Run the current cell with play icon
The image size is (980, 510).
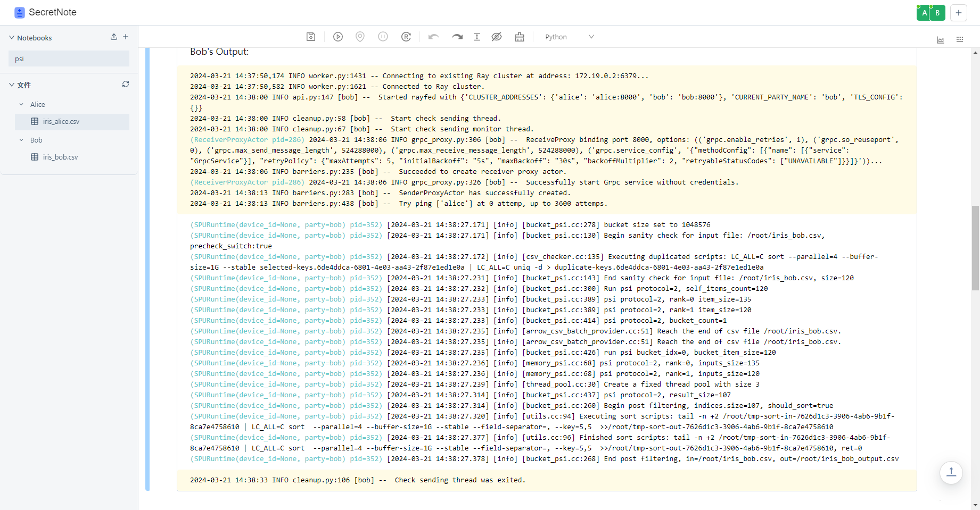coord(338,37)
